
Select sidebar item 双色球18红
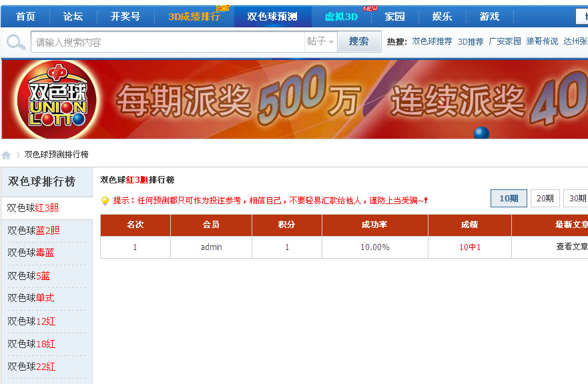[31, 344]
